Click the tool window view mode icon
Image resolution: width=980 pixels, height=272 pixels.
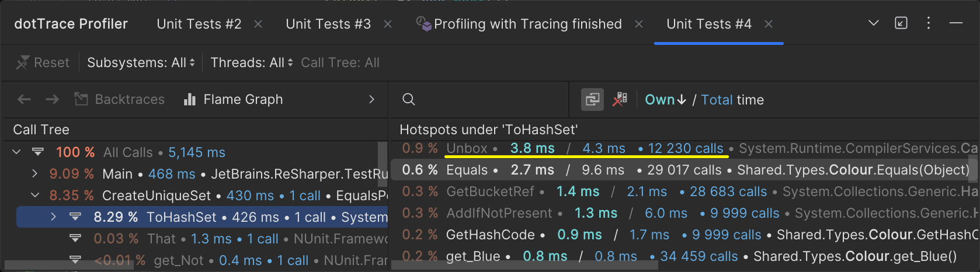[901, 23]
